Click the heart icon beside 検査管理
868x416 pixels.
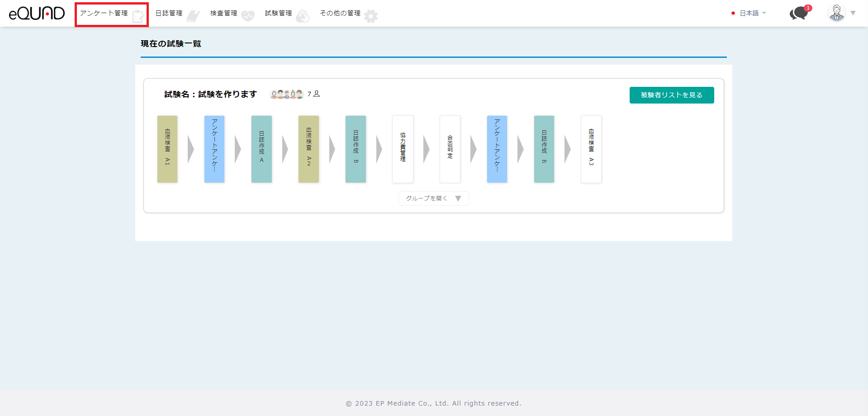(248, 16)
